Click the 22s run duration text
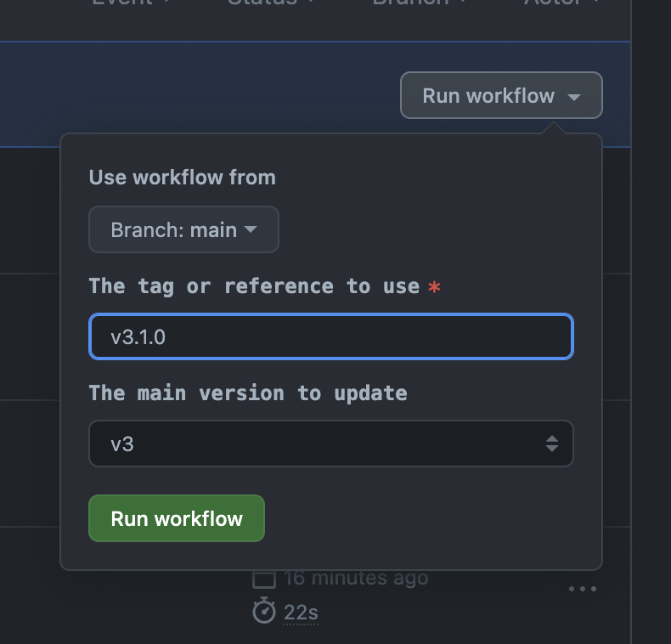 click(301, 613)
